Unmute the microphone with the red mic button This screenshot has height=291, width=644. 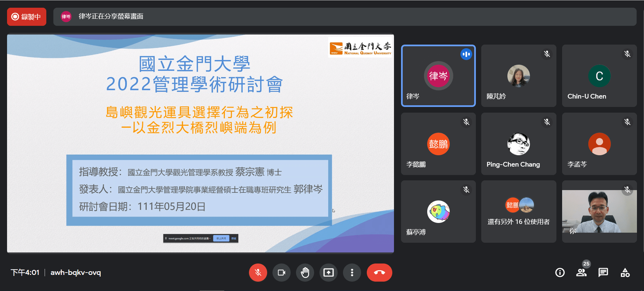[258, 273]
